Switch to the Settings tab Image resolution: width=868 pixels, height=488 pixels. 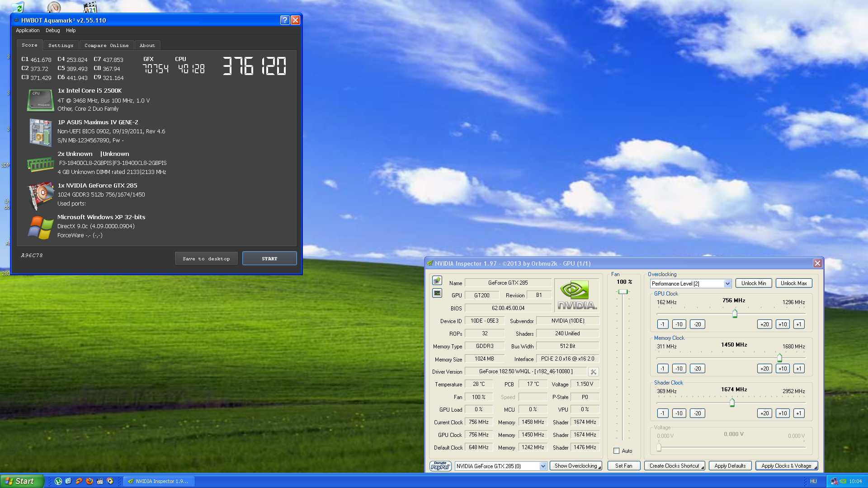click(61, 46)
